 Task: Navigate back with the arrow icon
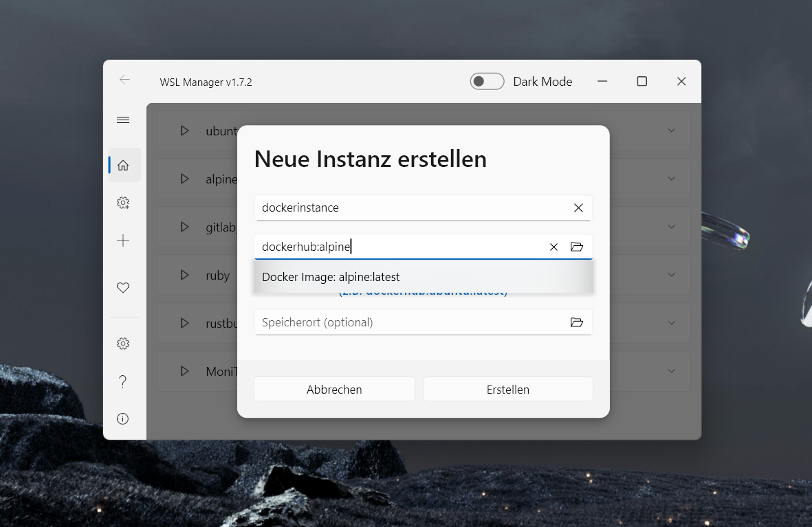[124, 80]
